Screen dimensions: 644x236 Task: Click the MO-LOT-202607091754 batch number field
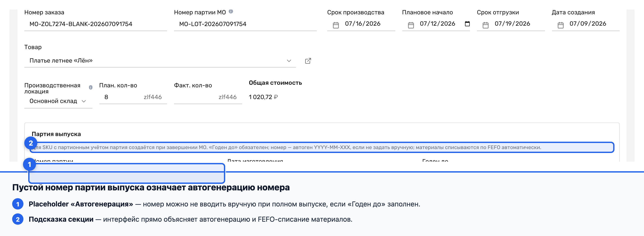point(245,24)
